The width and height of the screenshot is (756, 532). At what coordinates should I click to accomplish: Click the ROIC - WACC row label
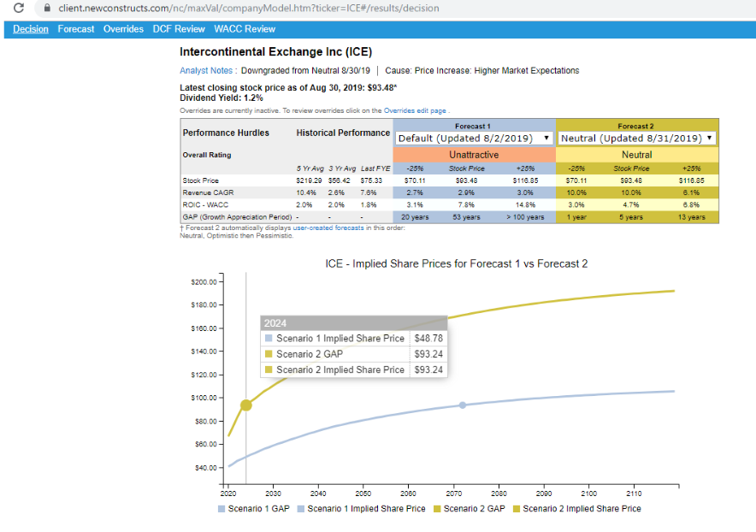pyautogui.click(x=205, y=205)
